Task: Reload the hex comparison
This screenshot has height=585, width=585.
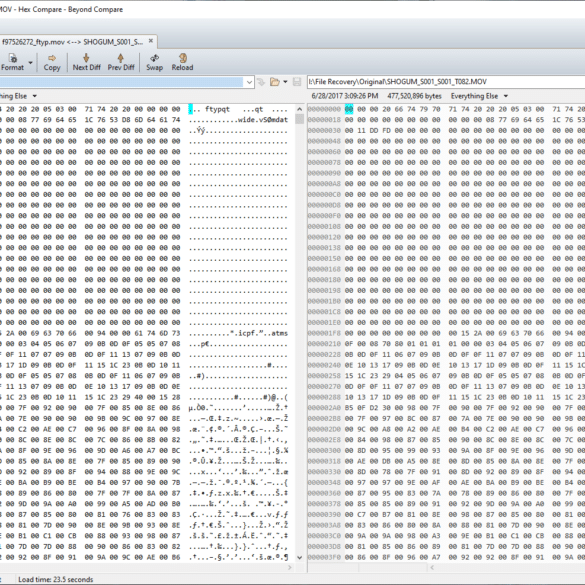Action: click(x=182, y=62)
